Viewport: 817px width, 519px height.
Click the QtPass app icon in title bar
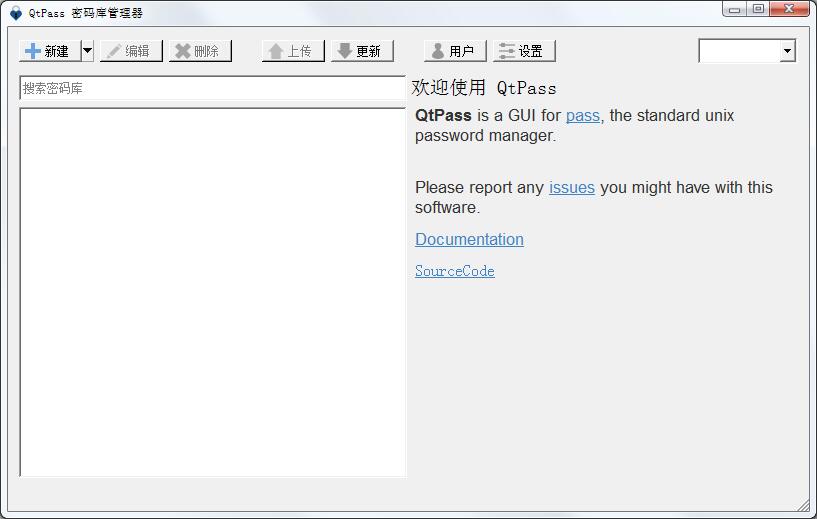(16, 13)
